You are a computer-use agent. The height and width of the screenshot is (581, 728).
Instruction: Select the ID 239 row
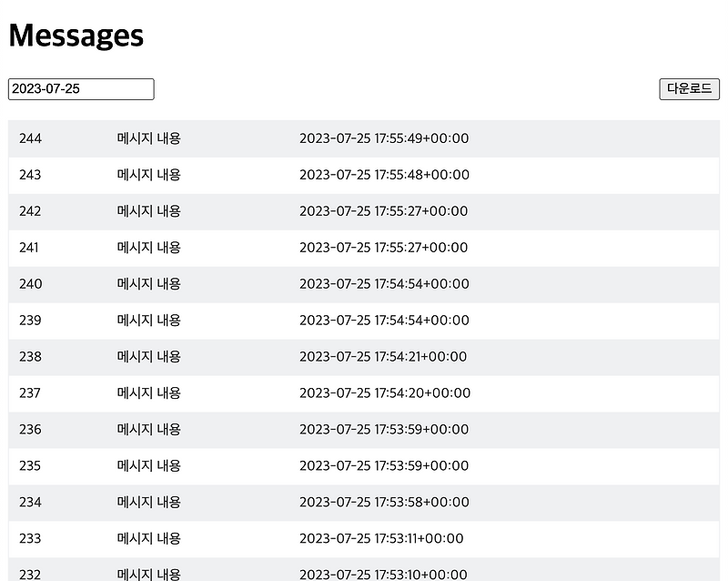[x=364, y=321]
